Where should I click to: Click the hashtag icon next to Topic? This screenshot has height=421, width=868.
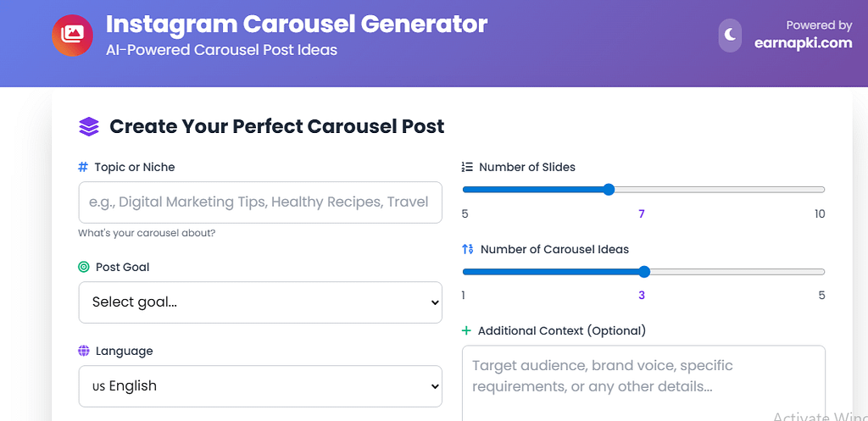(x=83, y=167)
